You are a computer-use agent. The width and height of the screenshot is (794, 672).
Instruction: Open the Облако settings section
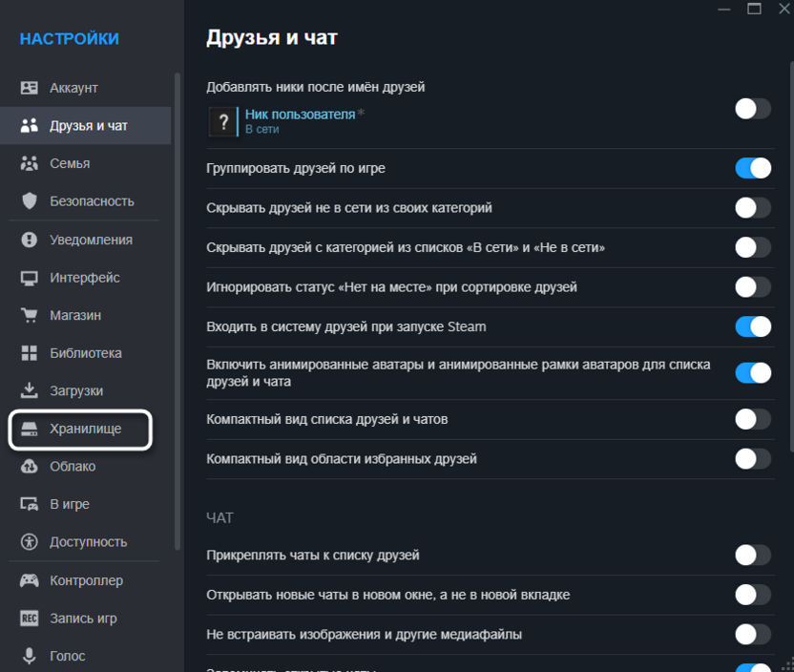[x=85, y=467]
